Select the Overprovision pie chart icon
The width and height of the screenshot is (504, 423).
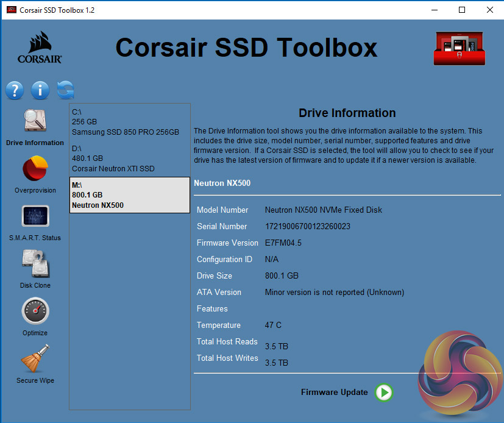coord(35,169)
